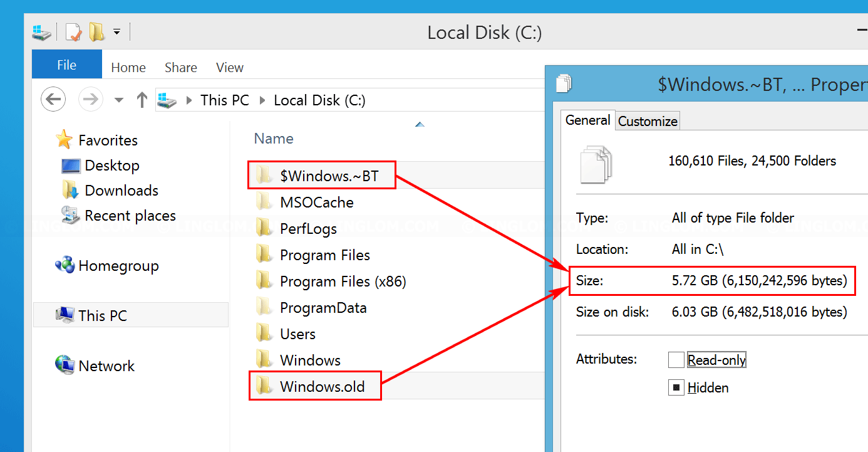Select Network in the navigation pane
868x452 pixels.
pyautogui.click(x=106, y=366)
